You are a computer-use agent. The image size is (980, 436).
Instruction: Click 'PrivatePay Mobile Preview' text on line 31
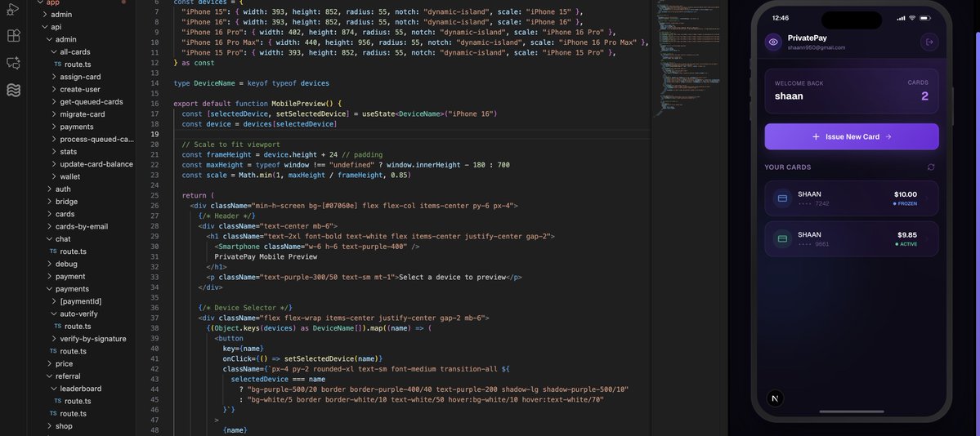tap(266, 256)
